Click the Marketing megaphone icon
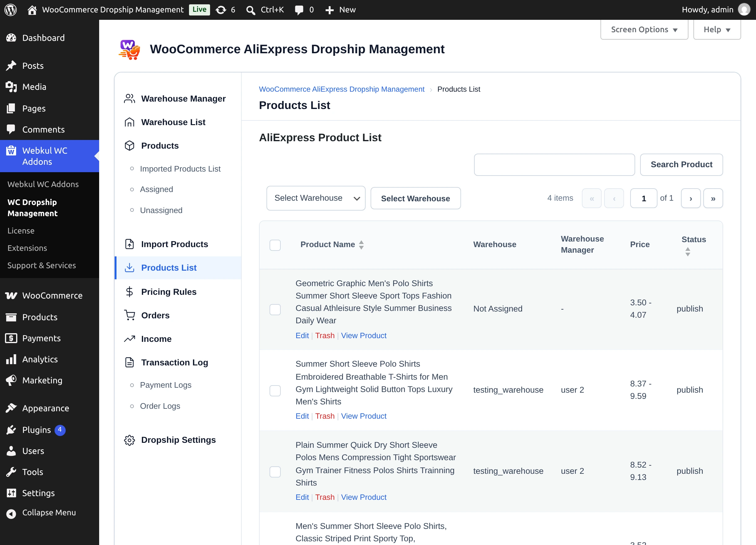This screenshot has width=756, height=545. (x=11, y=381)
